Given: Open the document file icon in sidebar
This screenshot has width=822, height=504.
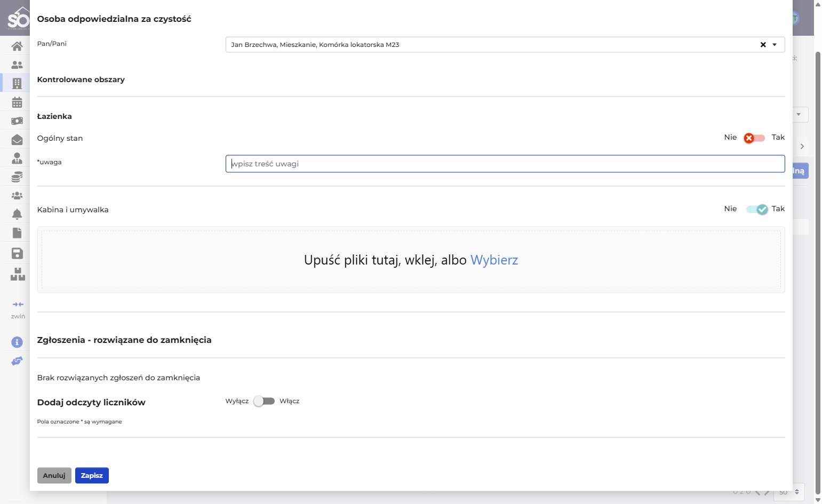Looking at the screenshot, I should pyautogui.click(x=17, y=233).
